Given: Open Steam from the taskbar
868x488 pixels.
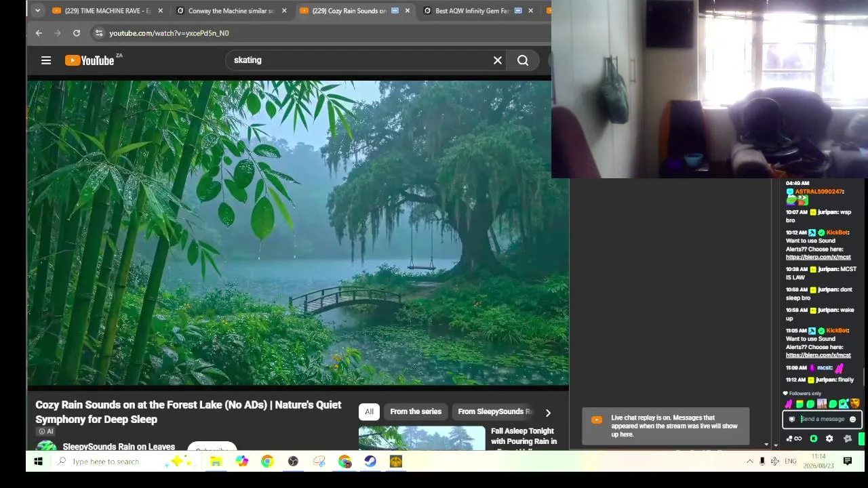Looking at the screenshot, I should tap(370, 462).
